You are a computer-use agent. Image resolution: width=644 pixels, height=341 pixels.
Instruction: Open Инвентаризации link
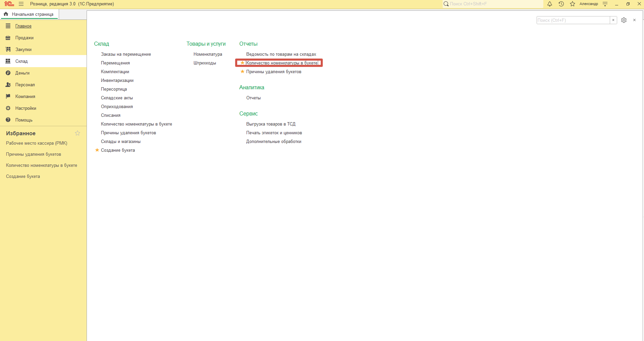click(x=117, y=81)
